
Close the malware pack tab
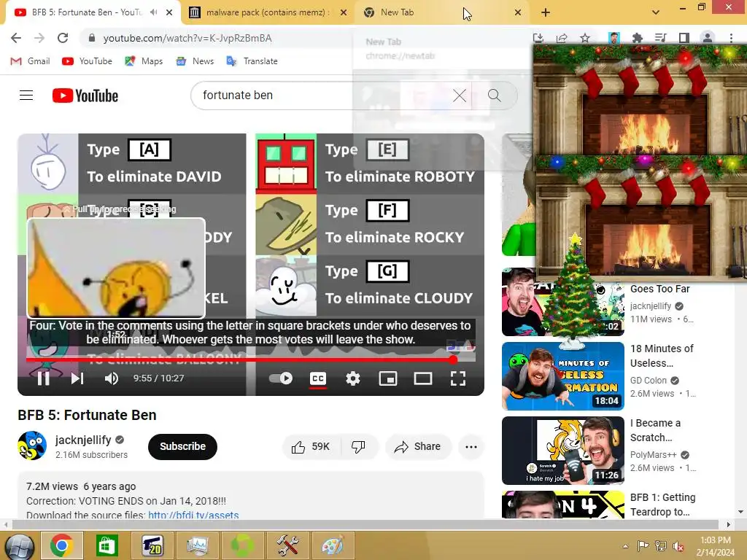click(x=344, y=13)
